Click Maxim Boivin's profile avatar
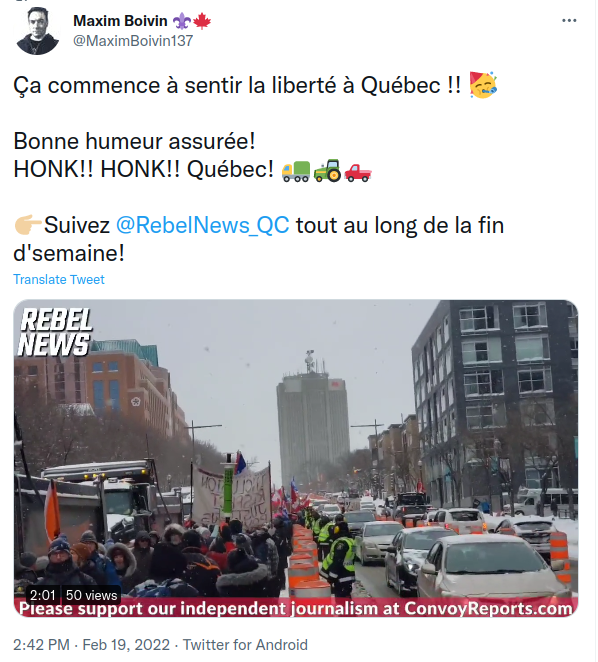The image size is (598, 662). pos(37,31)
